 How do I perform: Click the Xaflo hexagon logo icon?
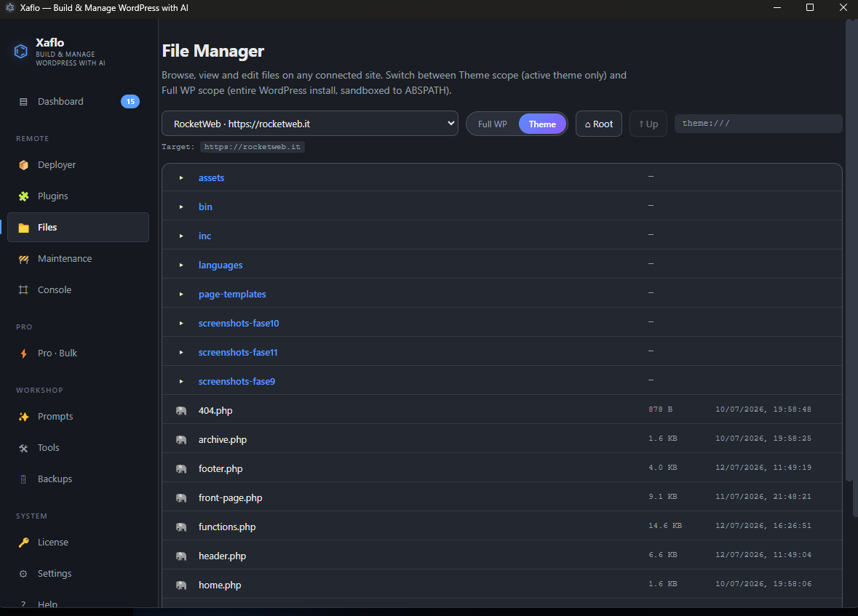coord(21,52)
